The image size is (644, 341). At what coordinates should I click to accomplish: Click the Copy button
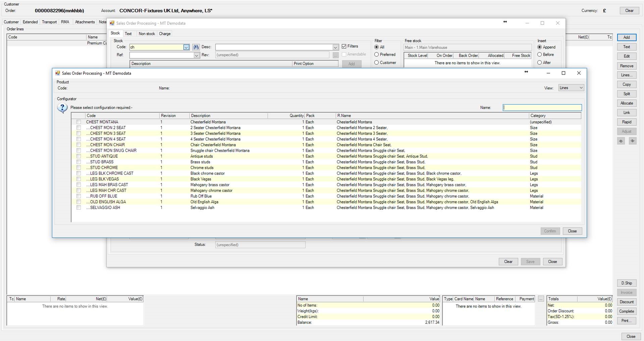(627, 84)
